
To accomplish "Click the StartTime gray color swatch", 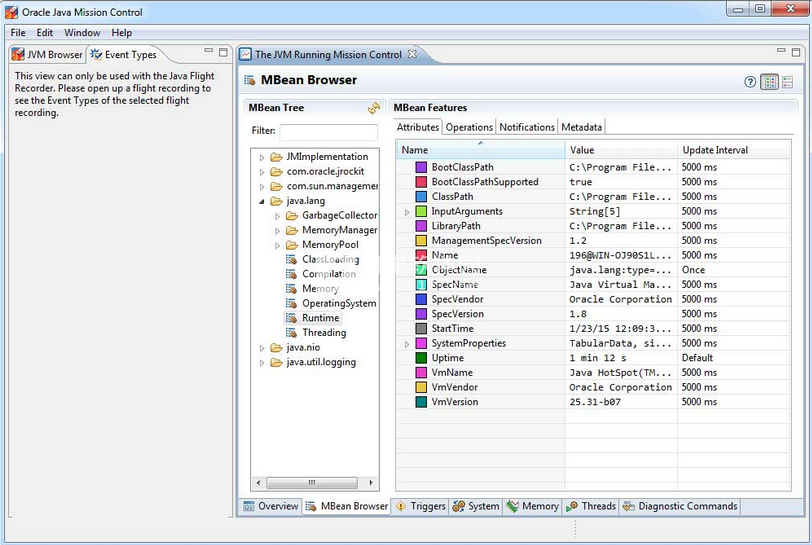I will click(x=422, y=329).
